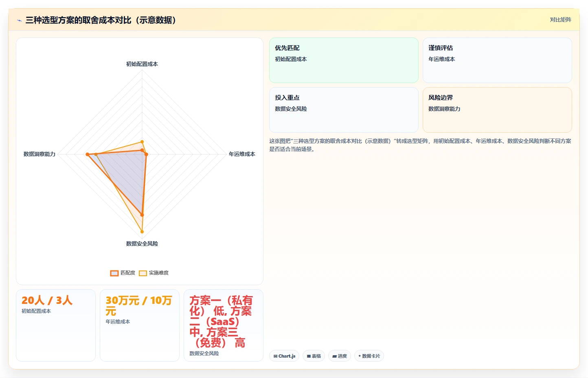
Task: Toggle the 实施难度 legend item
Action: [x=154, y=273]
